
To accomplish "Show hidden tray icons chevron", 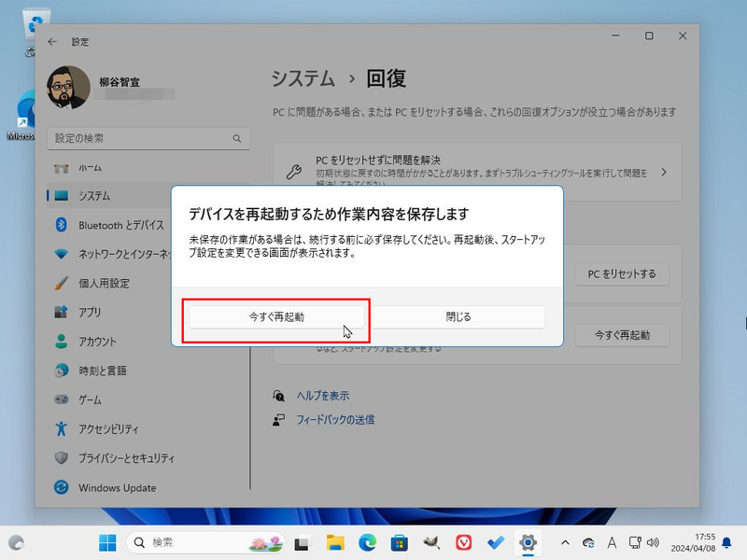I will click(565, 543).
